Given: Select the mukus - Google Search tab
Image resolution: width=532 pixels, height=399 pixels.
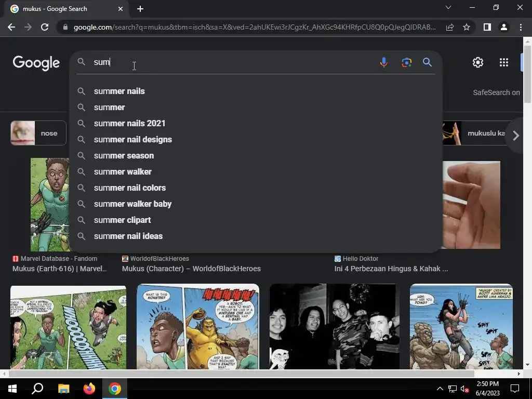Looking at the screenshot, I should click(66, 9).
